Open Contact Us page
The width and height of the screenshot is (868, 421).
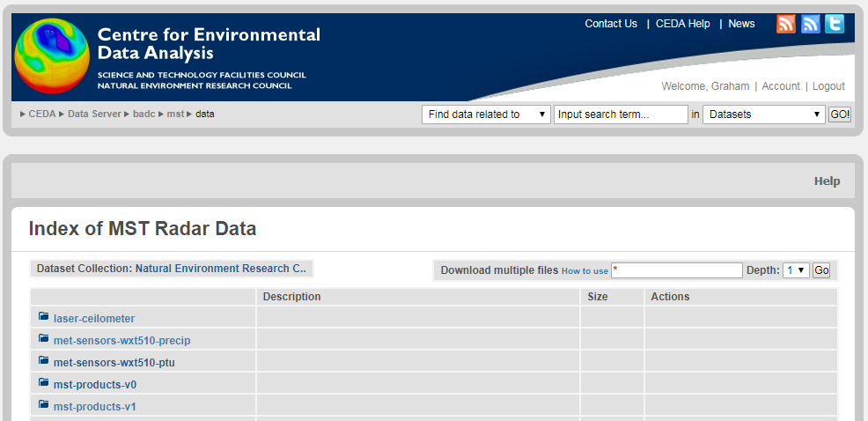point(611,24)
